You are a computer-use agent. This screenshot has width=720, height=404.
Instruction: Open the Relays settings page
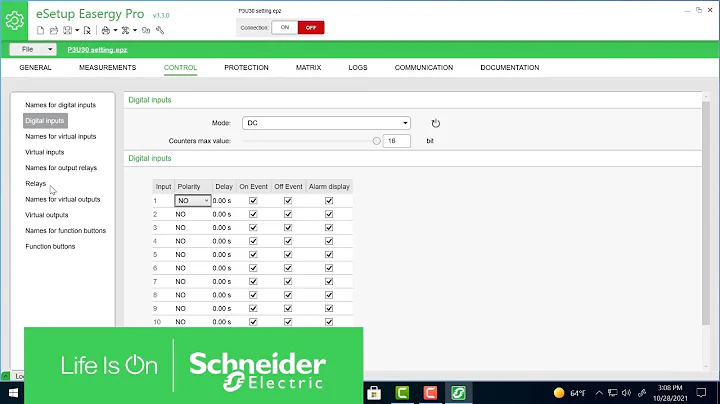point(36,184)
